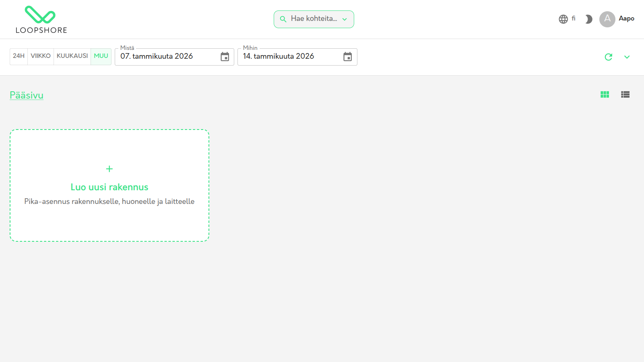This screenshot has width=644, height=362.
Task: Click the Mistä date field text
Action: coord(157,56)
